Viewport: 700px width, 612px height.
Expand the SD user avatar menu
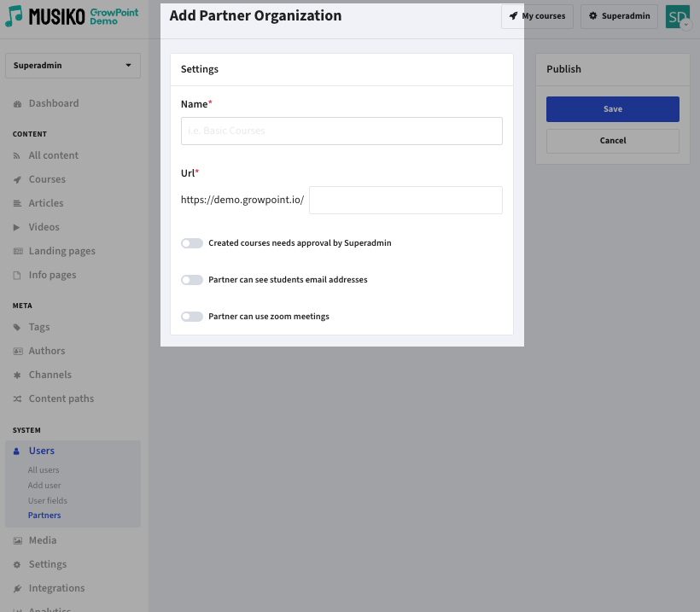(678, 17)
